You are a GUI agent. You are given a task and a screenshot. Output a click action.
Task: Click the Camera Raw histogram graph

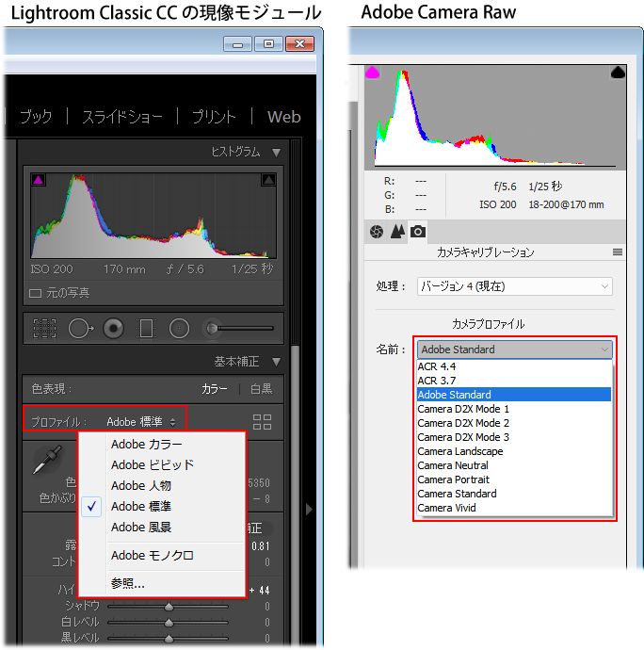click(495, 118)
